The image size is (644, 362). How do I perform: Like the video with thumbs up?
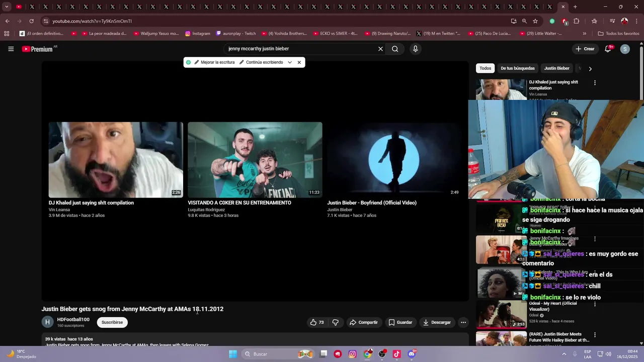point(317,322)
